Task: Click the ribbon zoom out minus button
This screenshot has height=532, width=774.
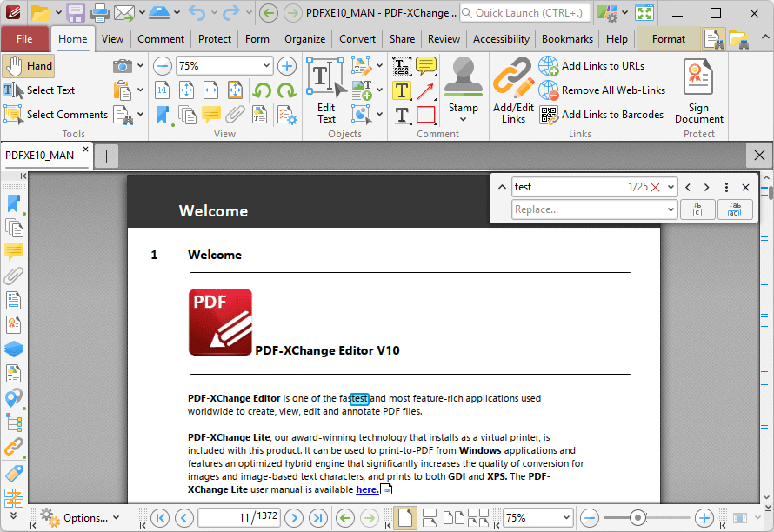Action: 163,66
